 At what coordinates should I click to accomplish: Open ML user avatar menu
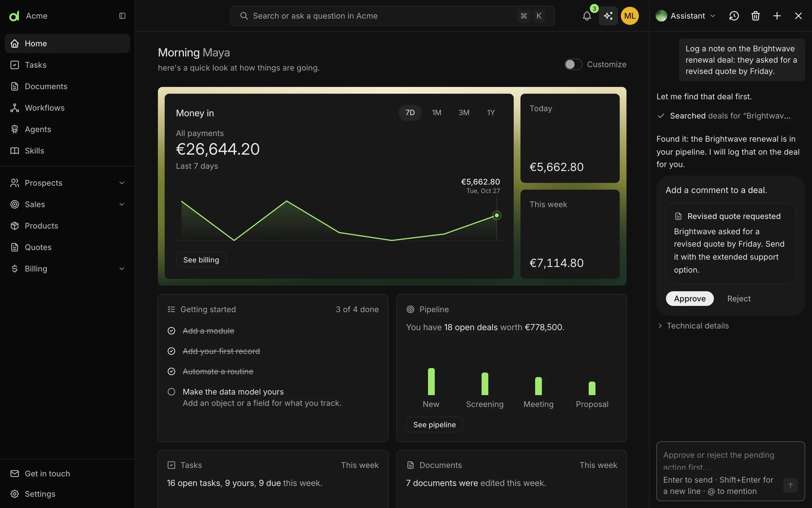coord(630,16)
